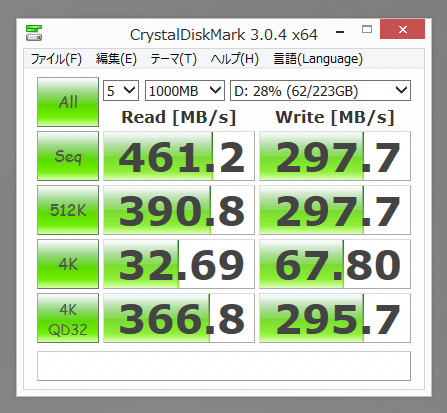447x413 pixels.
Task: Select the Seq write result 297.7
Action: click(x=335, y=156)
